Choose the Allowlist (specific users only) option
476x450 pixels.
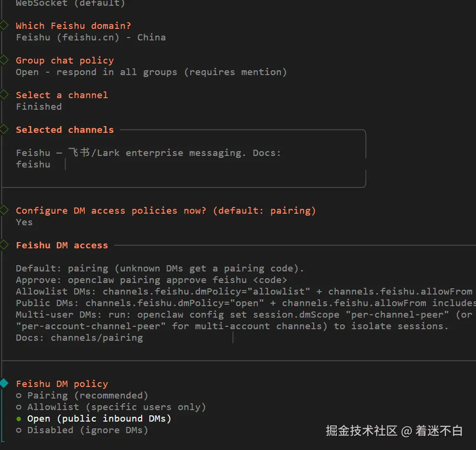click(117, 407)
